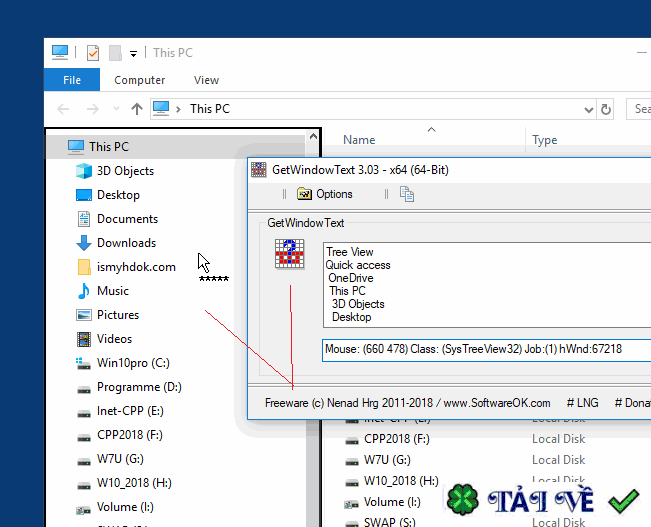The height and width of the screenshot is (527, 651).
Task: Select Desktop in navigation tree
Action: point(118,195)
